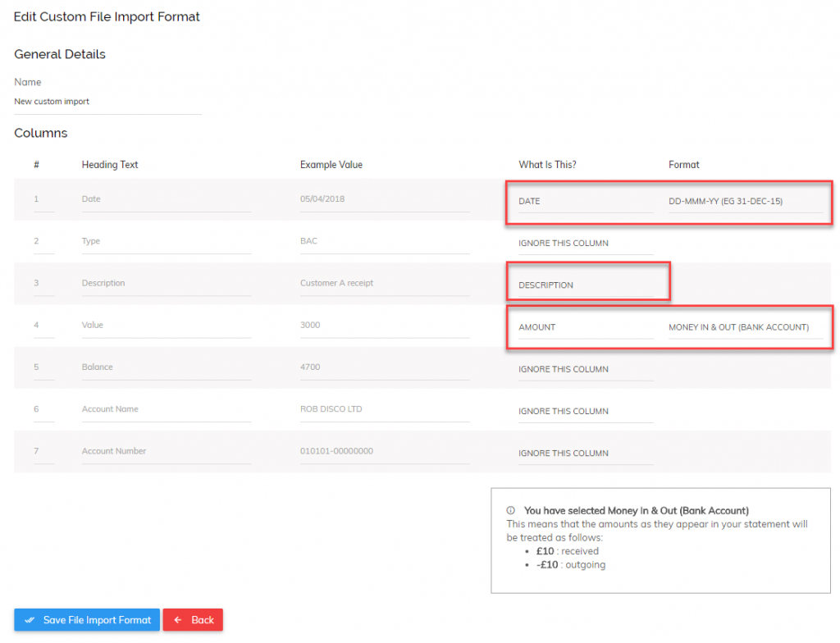Click the 'Account Name' heading text field
Screen dimensions: 840x643
(x=166, y=409)
